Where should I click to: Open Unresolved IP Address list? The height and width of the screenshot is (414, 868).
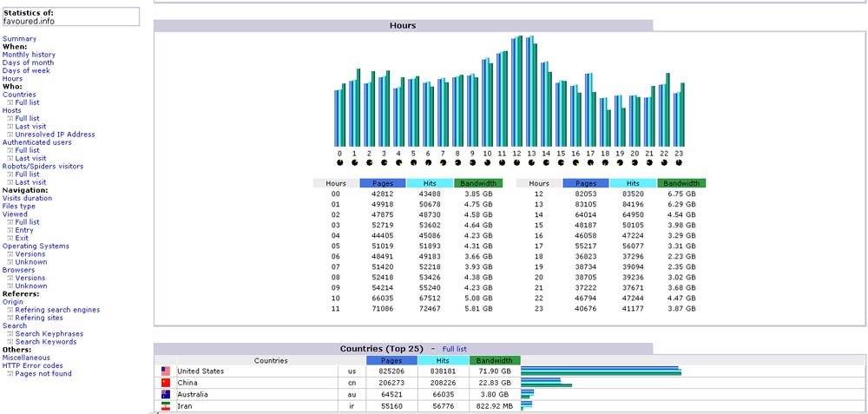coord(55,135)
